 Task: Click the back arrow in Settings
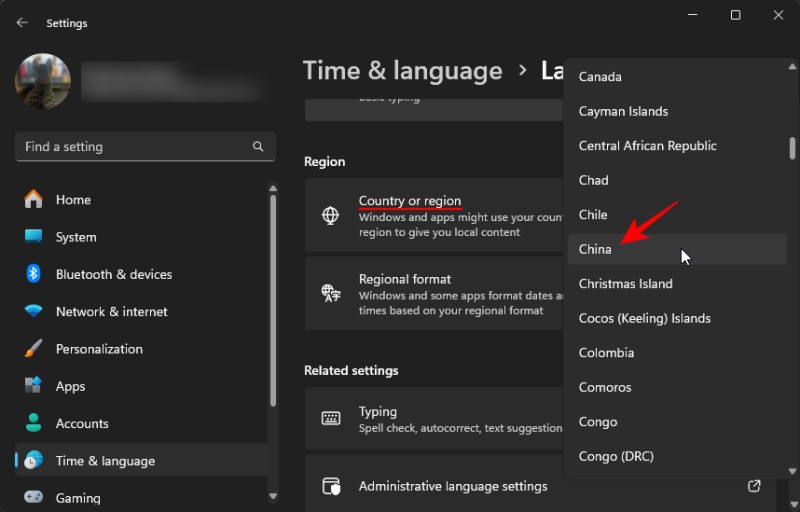[22, 22]
